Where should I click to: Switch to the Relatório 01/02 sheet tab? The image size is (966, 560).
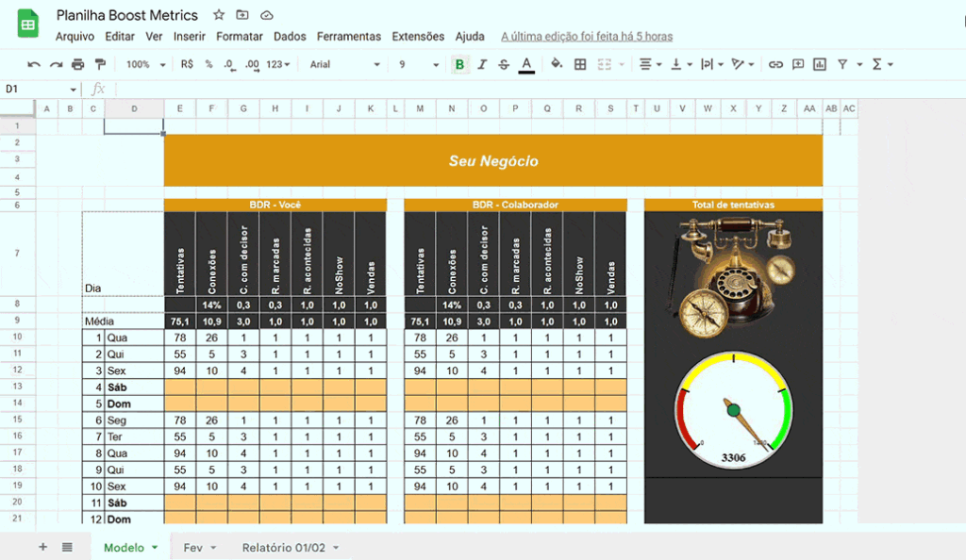(283, 548)
